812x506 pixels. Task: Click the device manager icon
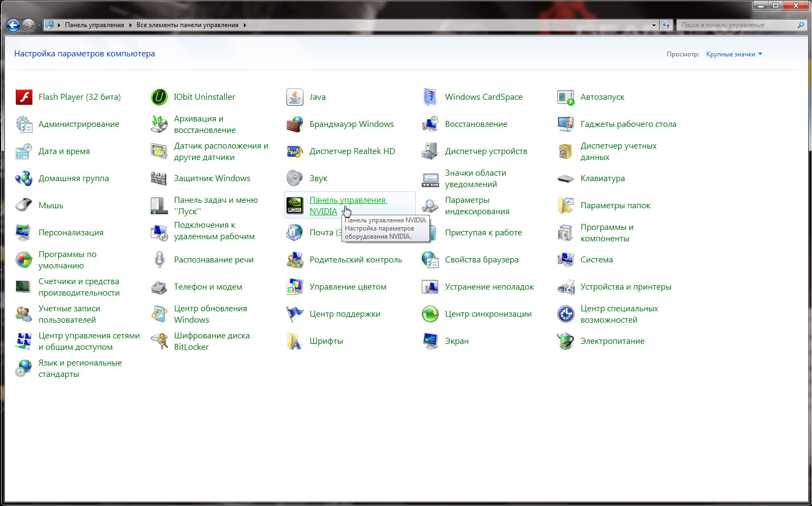pyautogui.click(x=430, y=151)
